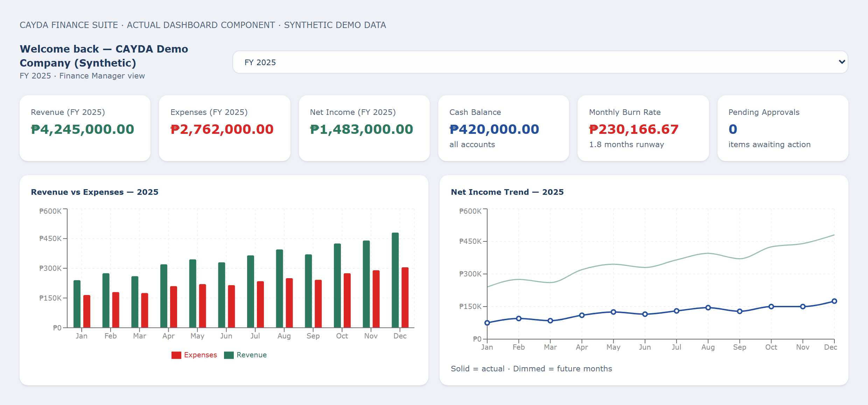Click the red Expenses legend swatch
This screenshot has height=405, width=868.
coord(176,355)
